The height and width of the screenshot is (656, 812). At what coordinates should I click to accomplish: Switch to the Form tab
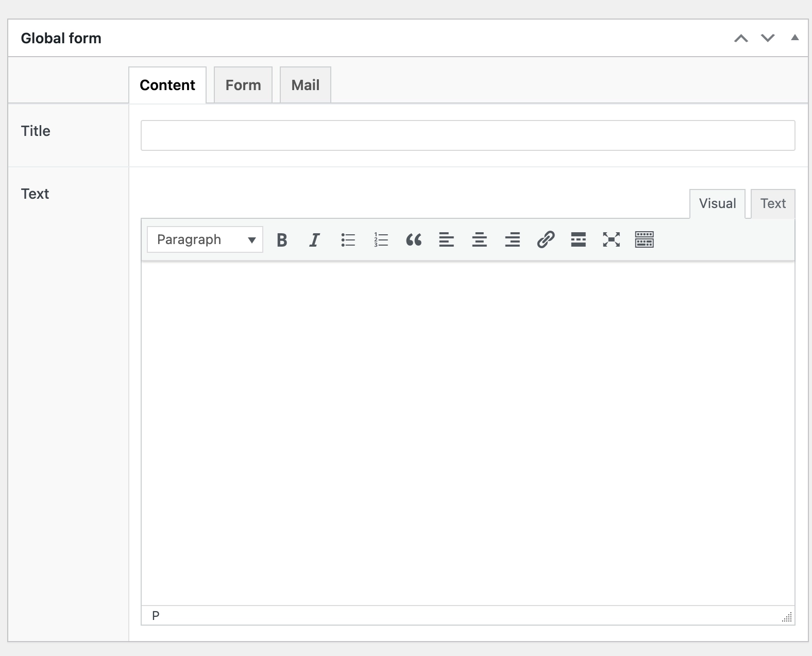(x=243, y=85)
